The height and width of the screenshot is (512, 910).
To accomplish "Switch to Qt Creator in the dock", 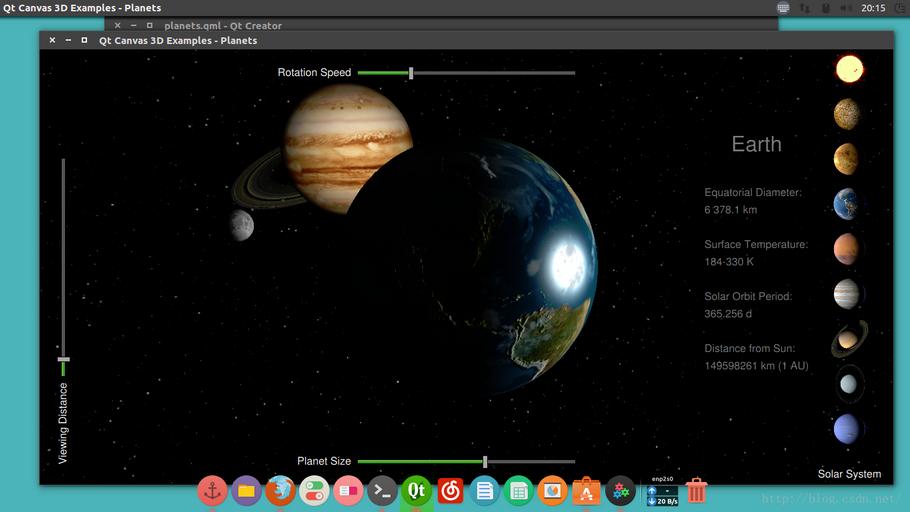I will [416, 491].
